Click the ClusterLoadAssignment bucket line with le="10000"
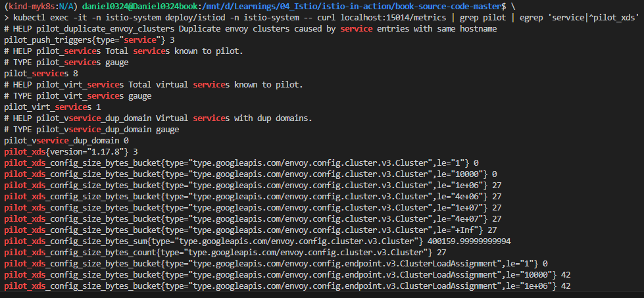Image resolution: width=644 pixels, height=298 pixels. (x=287, y=274)
